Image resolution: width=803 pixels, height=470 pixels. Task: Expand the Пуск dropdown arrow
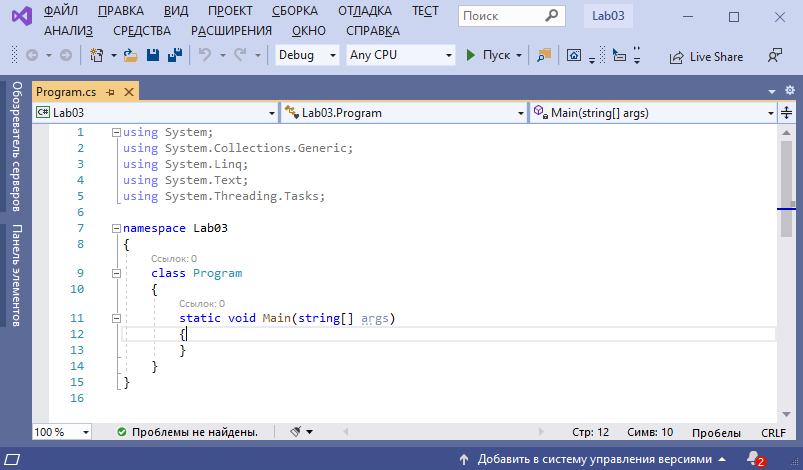tap(519, 55)
